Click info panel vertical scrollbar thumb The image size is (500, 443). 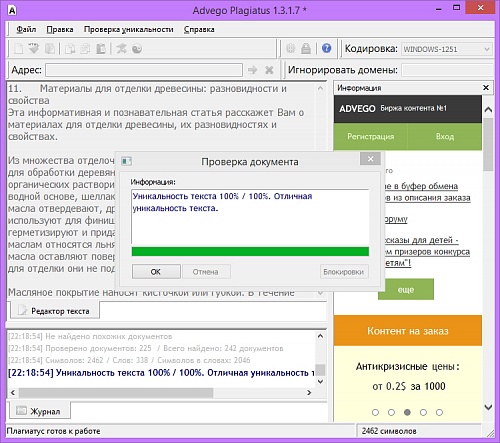tap(488, 144)
